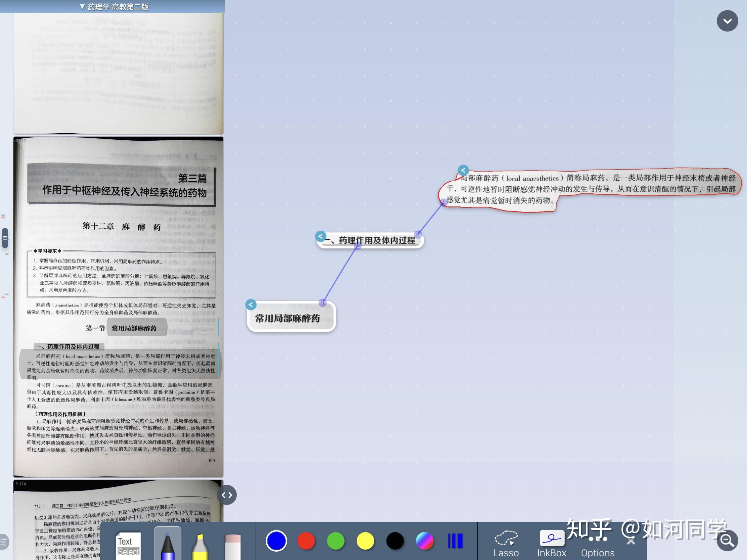Pick the green pen color
This screenshot has width=747, height=560.
(336, 541)
